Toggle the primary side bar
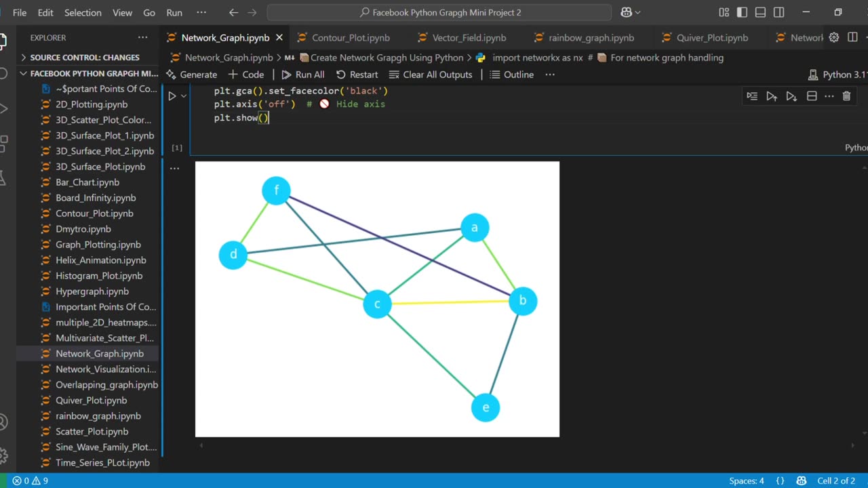Image resolution: width=868 pixels, height=488 pixels. click(x=743, y=12)
